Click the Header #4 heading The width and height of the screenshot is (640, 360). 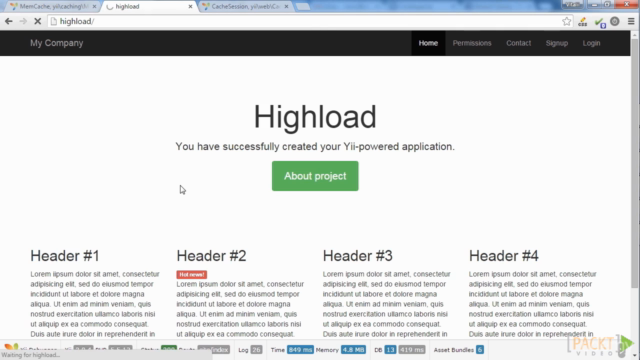pos(504,256)
